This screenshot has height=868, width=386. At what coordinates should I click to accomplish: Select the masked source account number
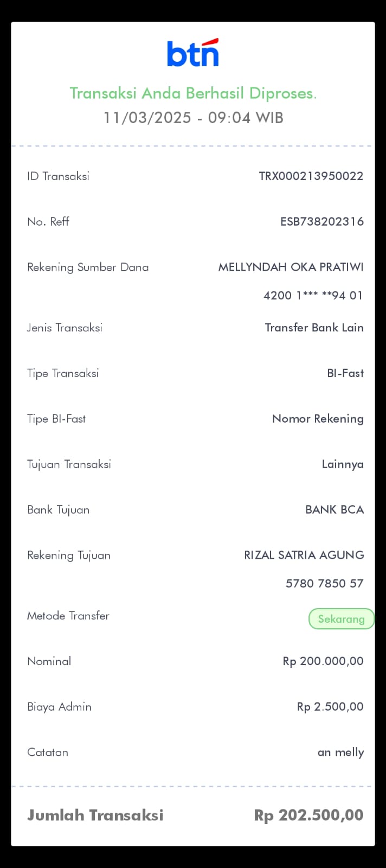pyautogui.click(x=313, y=296)
